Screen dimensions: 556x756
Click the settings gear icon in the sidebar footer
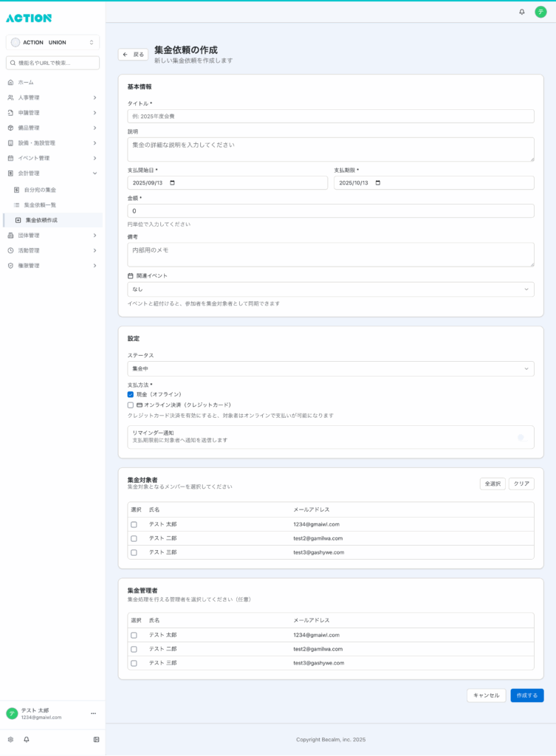[x=10, y=739]
